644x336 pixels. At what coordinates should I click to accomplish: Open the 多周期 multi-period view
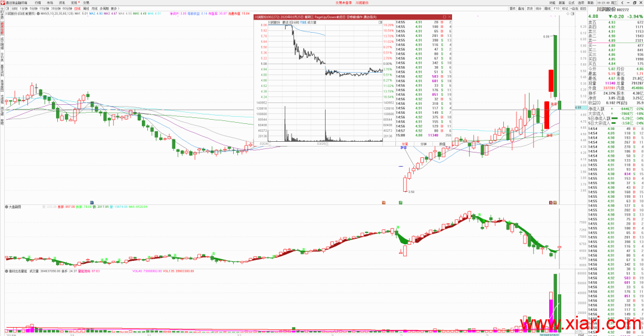pos(104,8)
